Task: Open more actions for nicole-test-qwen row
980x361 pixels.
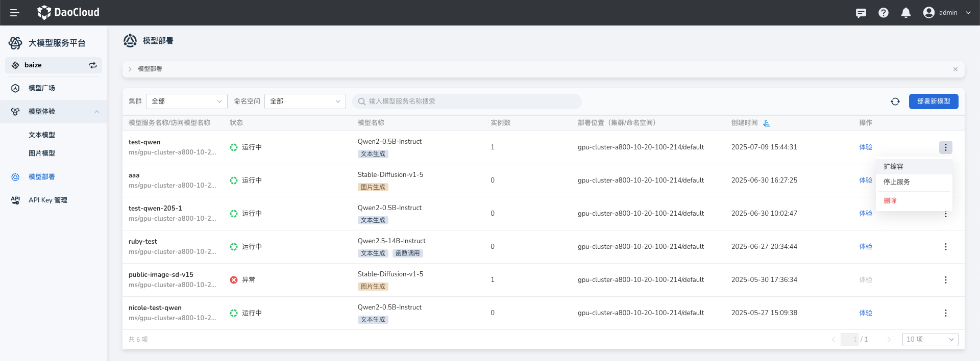Action: 945,313
